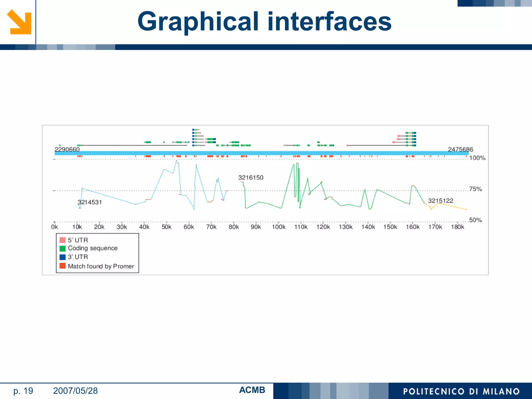Image resolution: width=532 pixels, height=399 pixels.
Task: Click the 2007/05/28 date in footer
Action: coord(75,391)
